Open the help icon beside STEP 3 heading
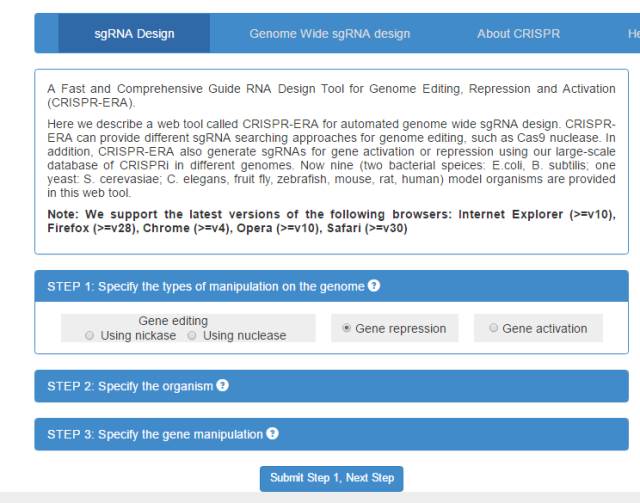This screenshot has width=640, height=503. [272, 433]
